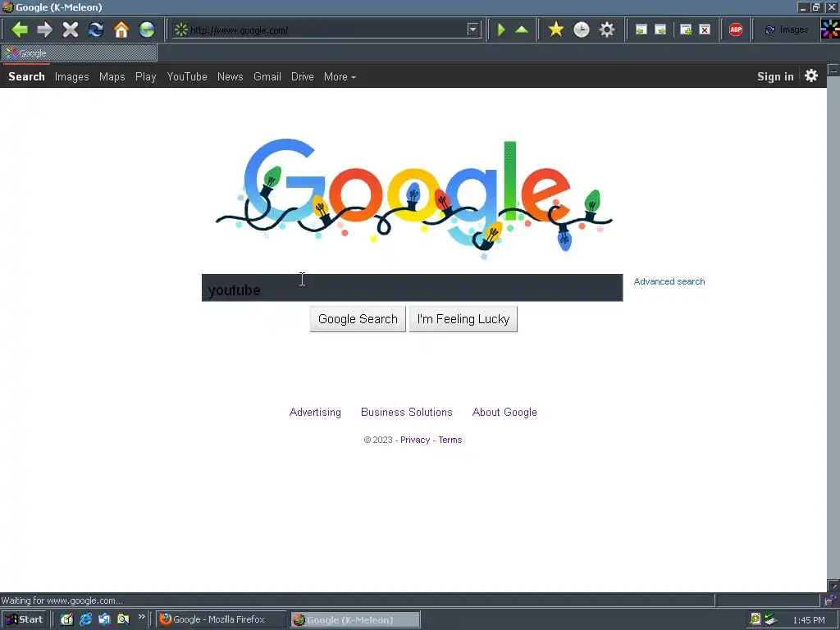
Task: Open bookmarks with the yellow star icon
Action: pos(556,30)
